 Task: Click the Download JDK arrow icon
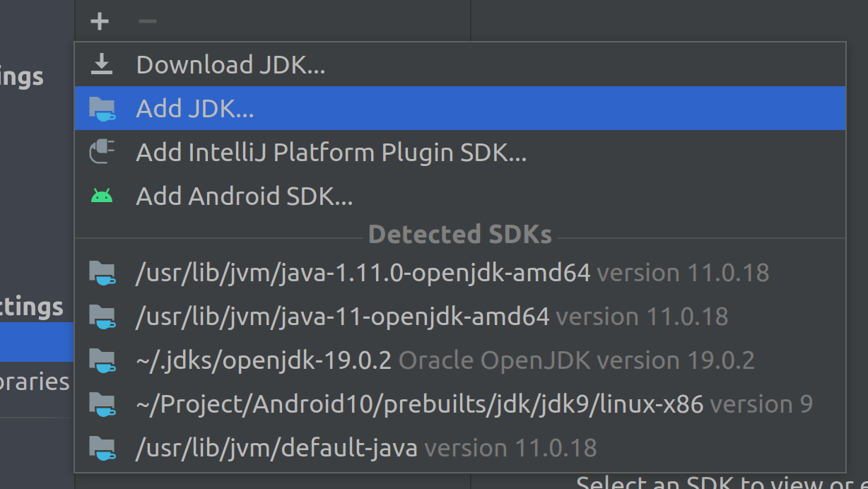(x=102, y=64)
